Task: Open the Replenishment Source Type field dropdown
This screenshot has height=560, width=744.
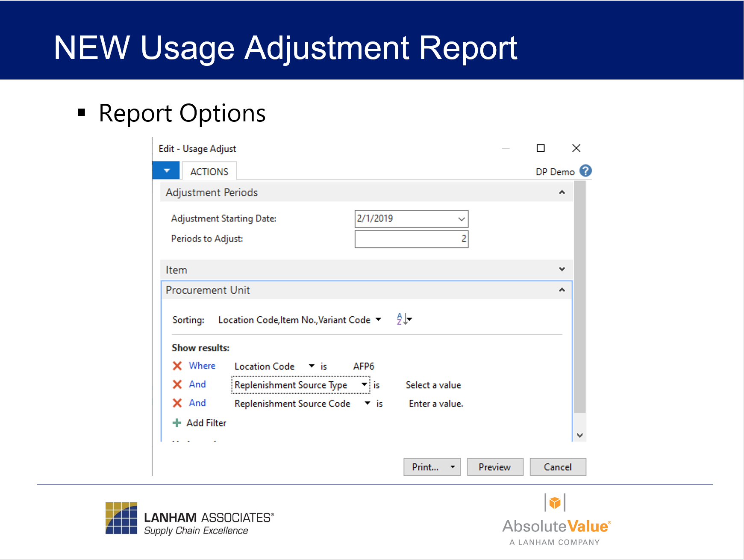Action: [364, 384]
